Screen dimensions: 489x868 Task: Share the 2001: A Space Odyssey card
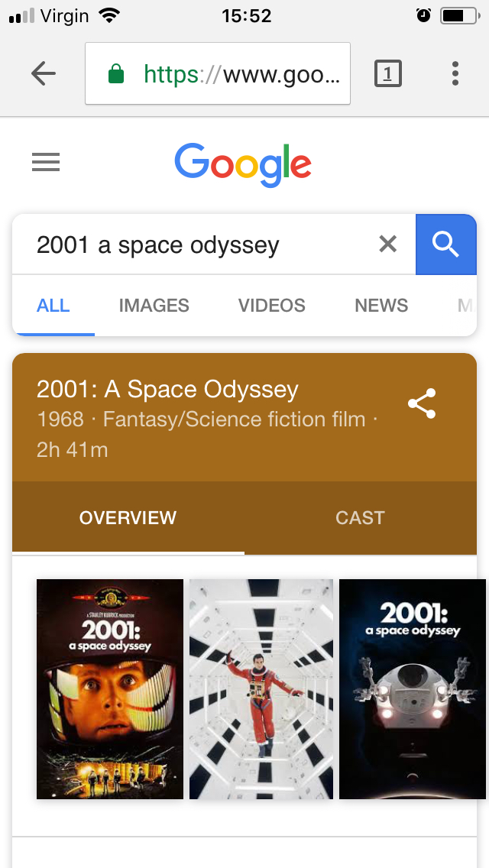click(x=422, y=404)
